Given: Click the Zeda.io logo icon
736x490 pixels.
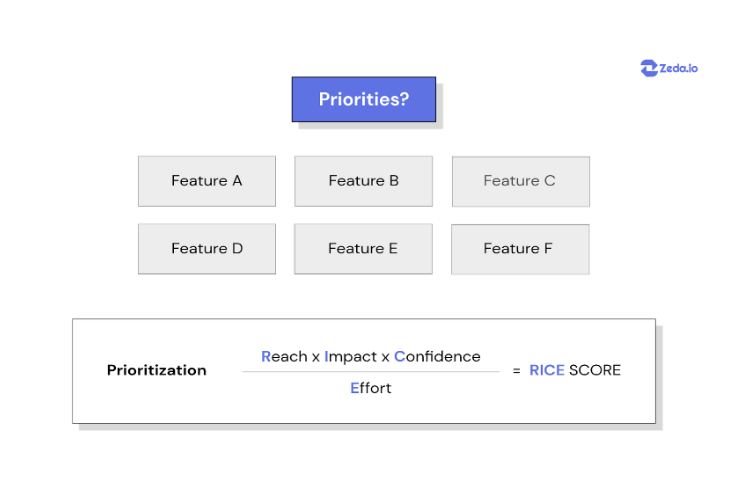Looking at the screenshot, I should coord(648,68).
